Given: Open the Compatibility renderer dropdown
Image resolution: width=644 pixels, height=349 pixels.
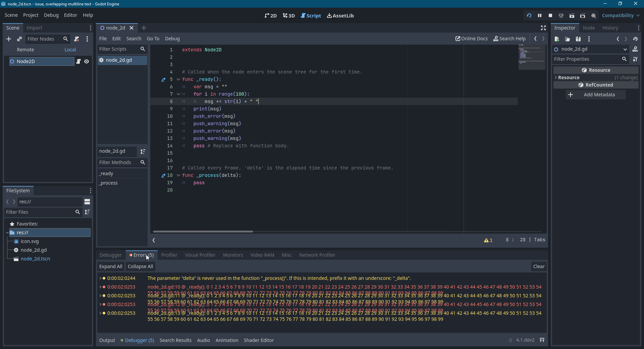Looking at the screenshot, I should [620, 15].
